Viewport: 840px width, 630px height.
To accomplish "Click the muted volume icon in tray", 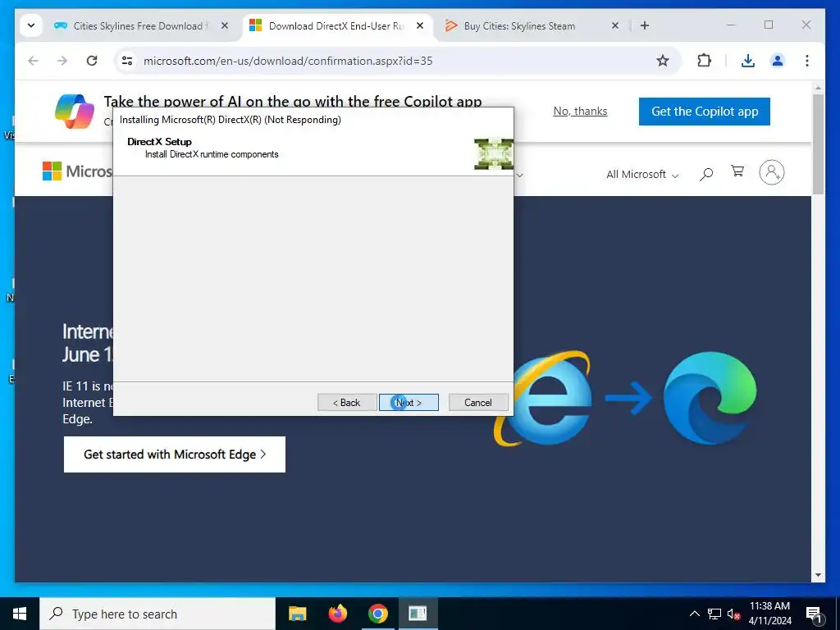I will point(733,614).
